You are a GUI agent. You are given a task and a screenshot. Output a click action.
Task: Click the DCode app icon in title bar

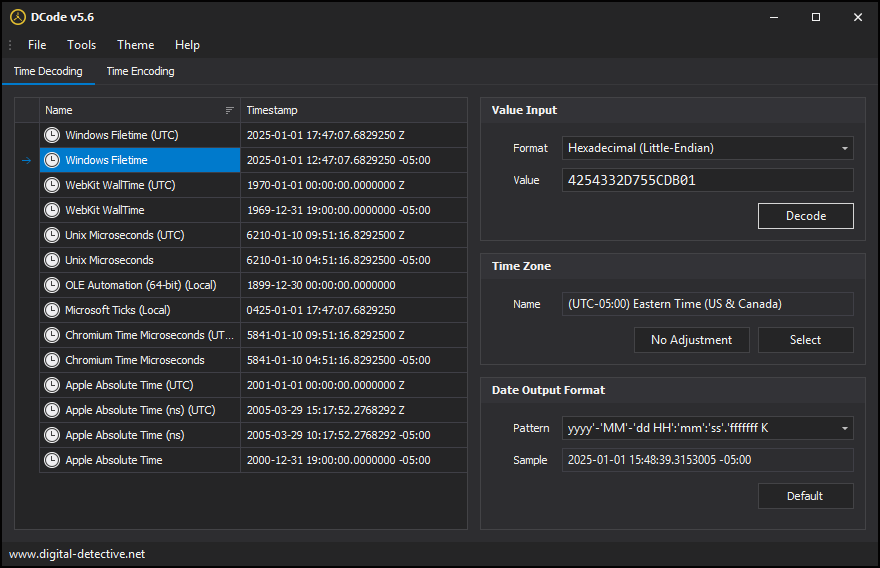coord(17,17)
